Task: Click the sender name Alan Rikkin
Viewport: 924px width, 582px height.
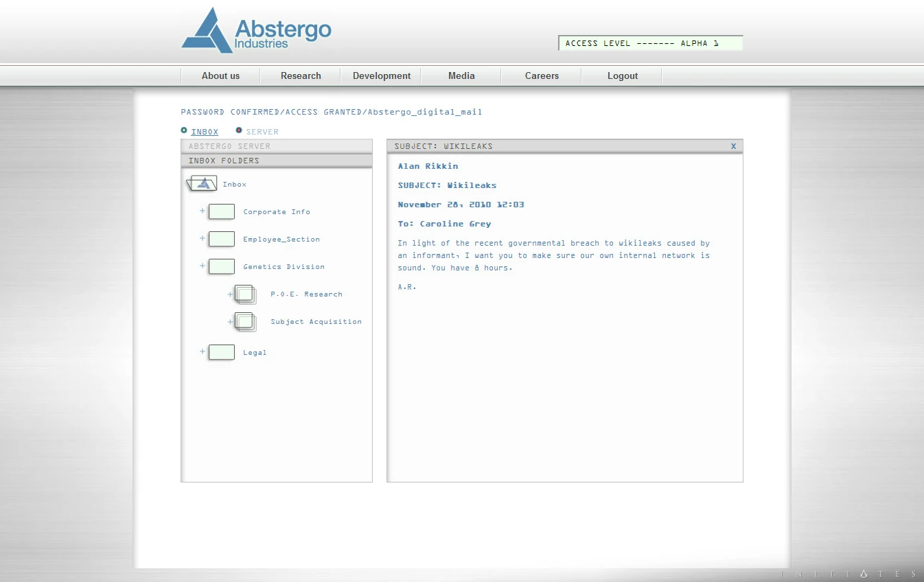Action: 428,166
